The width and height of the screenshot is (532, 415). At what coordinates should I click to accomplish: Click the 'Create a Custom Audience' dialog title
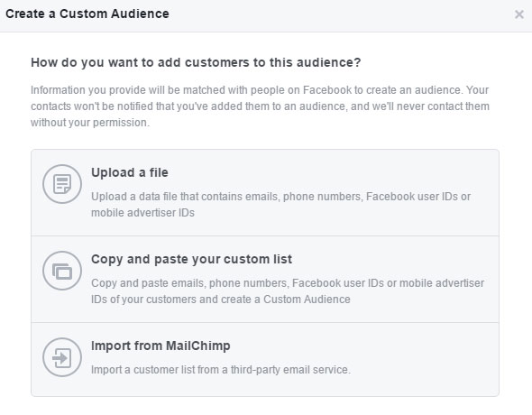(87, 14)
